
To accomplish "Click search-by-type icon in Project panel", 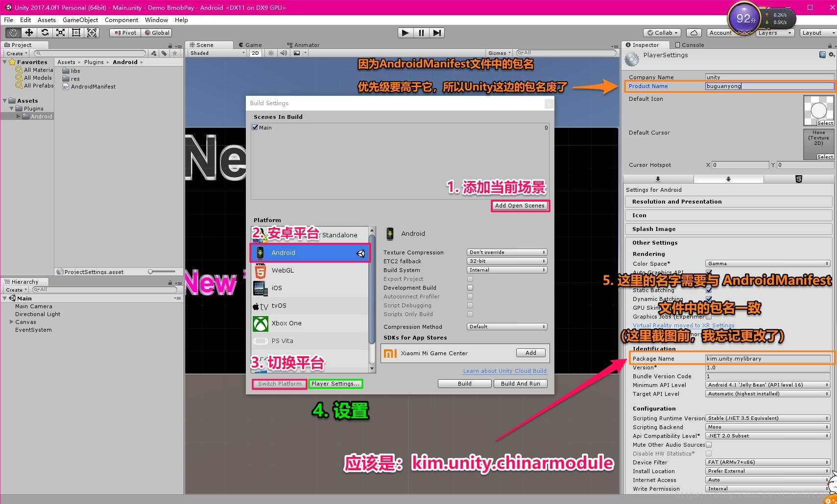I will pyautogui.click(x=154, y=53).
